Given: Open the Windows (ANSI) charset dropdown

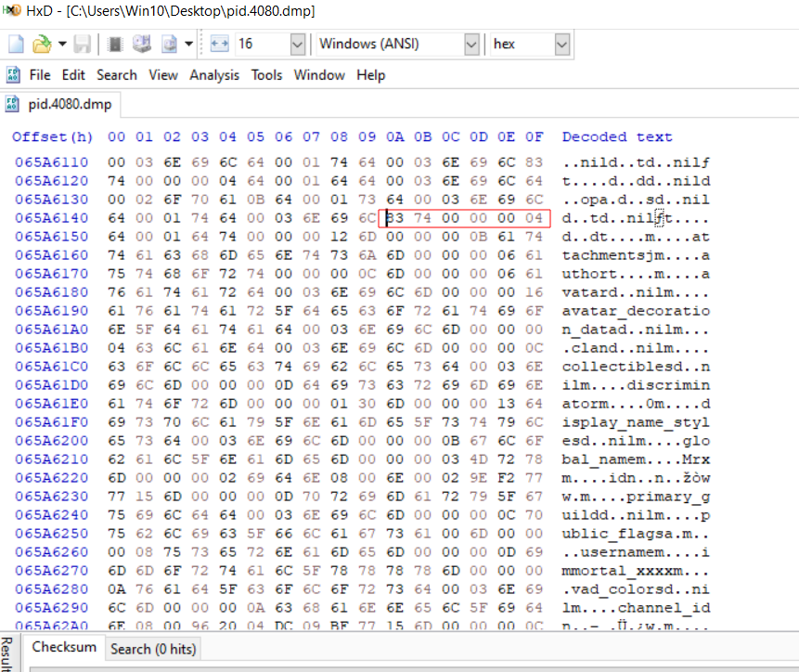Looking at the screenshot, I should click(471, 45).
